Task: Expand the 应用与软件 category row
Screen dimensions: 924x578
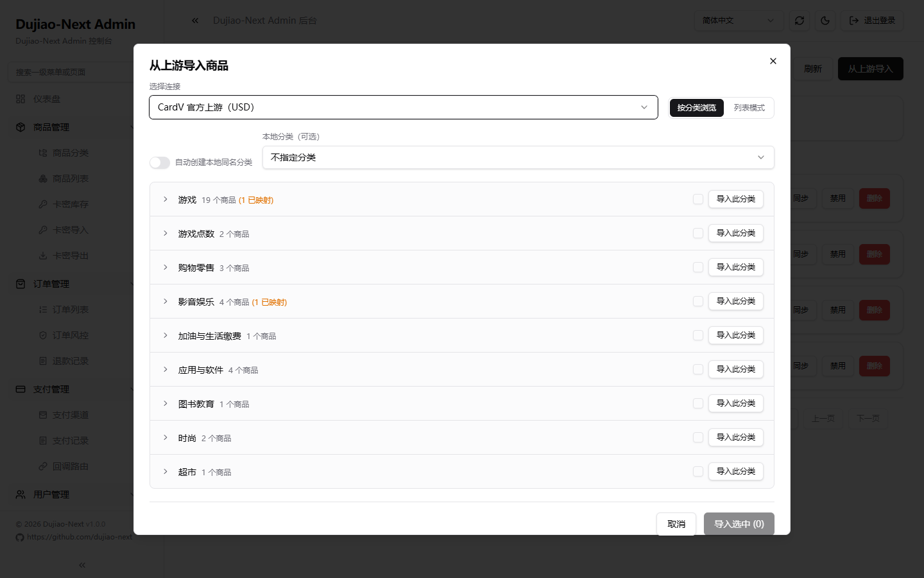Action: (166, 369)
